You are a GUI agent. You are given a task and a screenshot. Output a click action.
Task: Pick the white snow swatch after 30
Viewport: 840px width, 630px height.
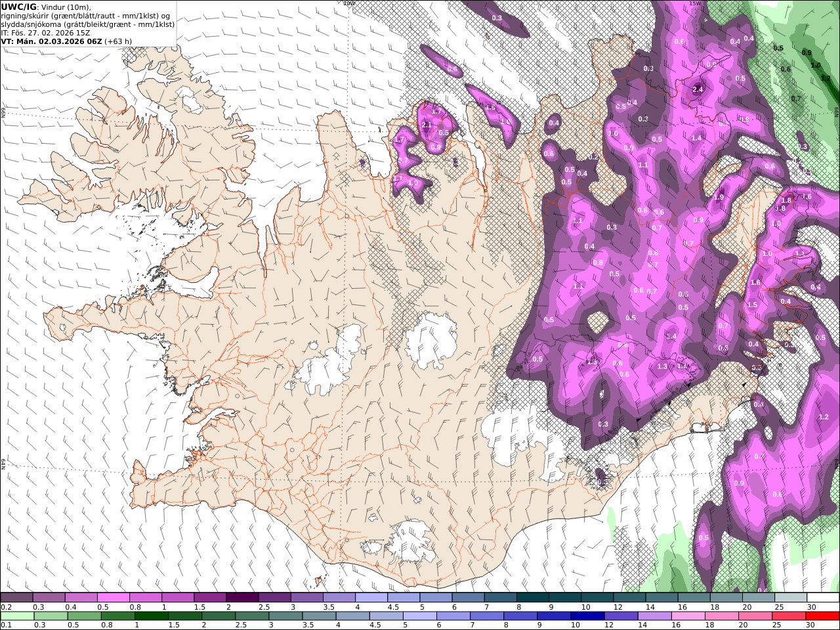pyautogui.click(x=824, y=597)
